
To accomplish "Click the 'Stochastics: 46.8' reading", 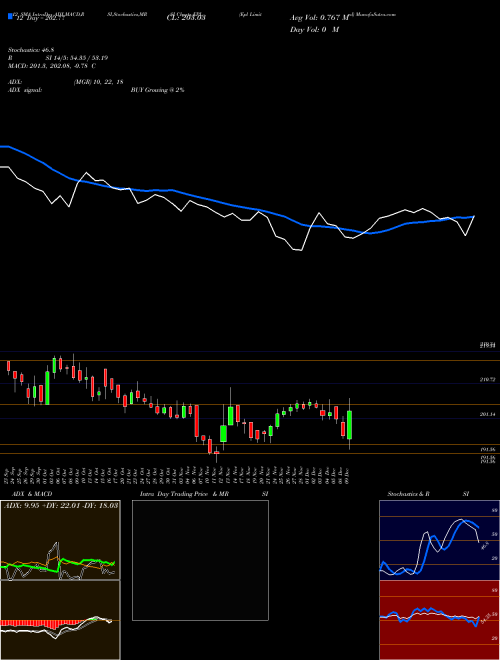I will 29,50.
